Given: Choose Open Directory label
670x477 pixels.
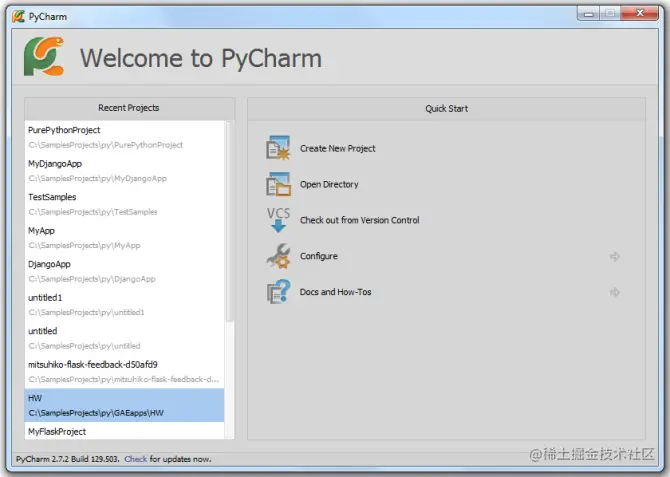Looking at the screenshot, I should (329, 184).
